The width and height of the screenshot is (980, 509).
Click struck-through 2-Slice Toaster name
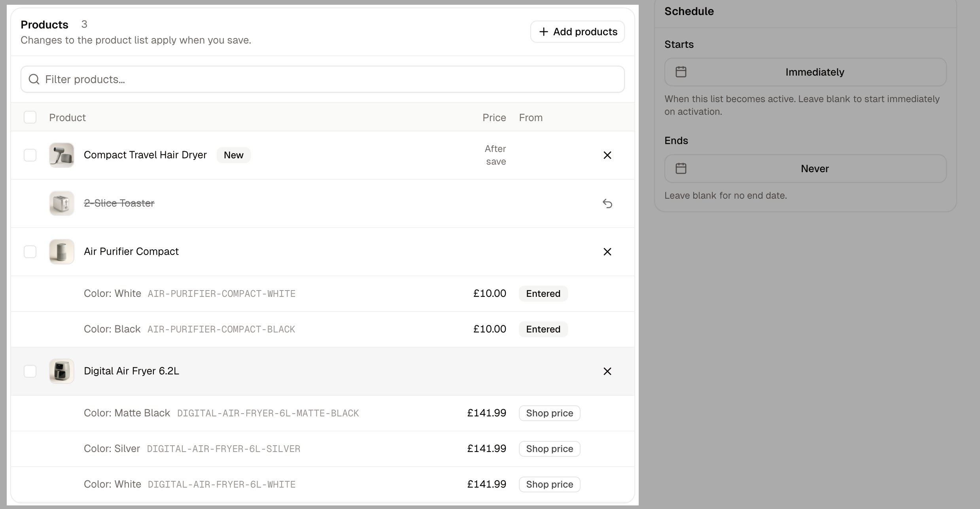click(x=119, y=203)
